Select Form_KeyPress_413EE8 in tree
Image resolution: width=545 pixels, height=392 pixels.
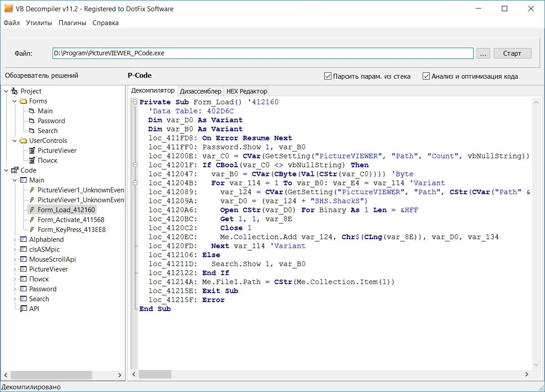[71, 230]
